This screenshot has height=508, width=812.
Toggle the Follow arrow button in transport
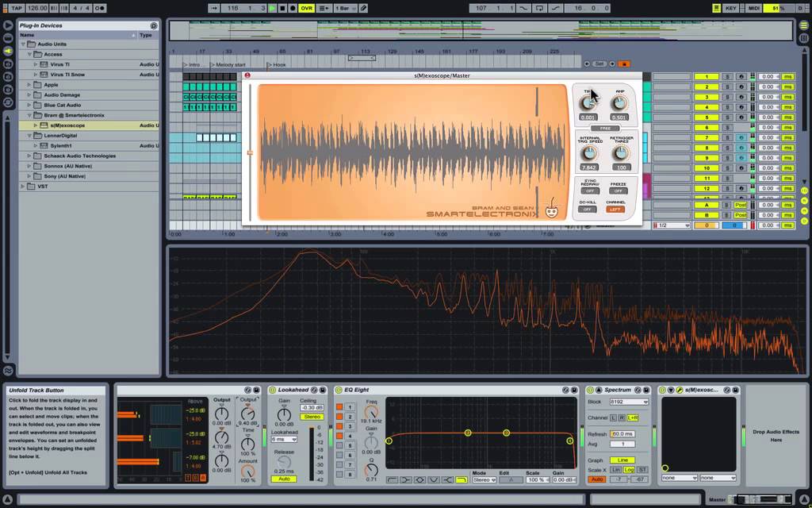click(214, 8)
